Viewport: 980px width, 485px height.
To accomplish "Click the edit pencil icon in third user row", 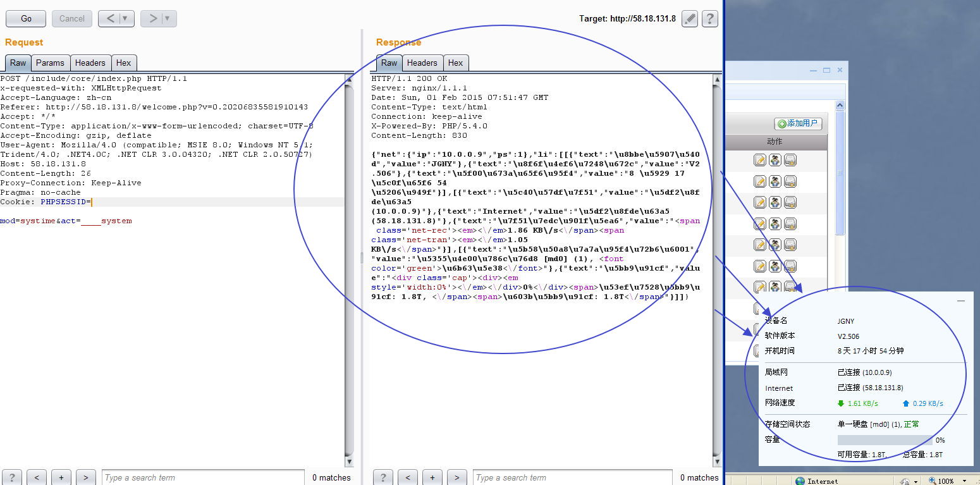I will coord(760,202).
